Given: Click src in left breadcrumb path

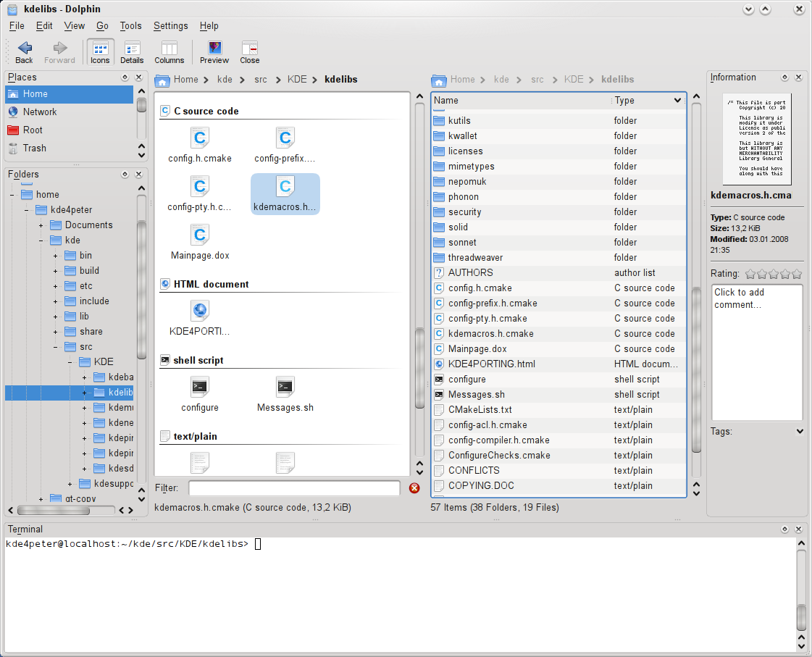Looking at the screenshot, I should pos(261,79).
